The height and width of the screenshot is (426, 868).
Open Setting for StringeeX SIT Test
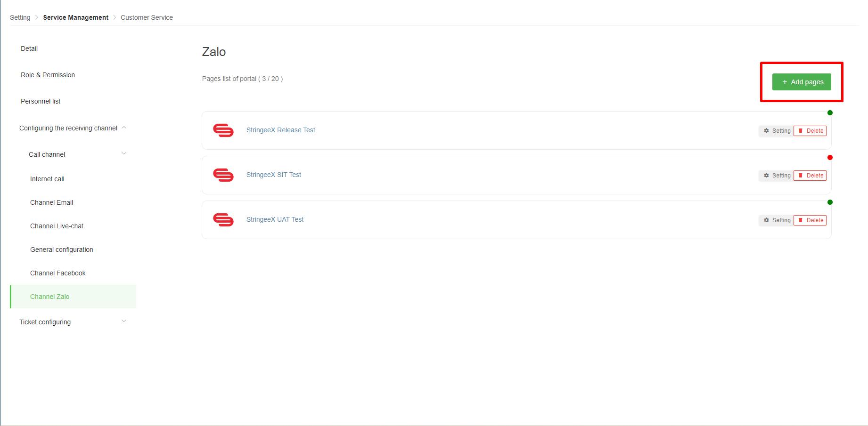tap(776, 176)
